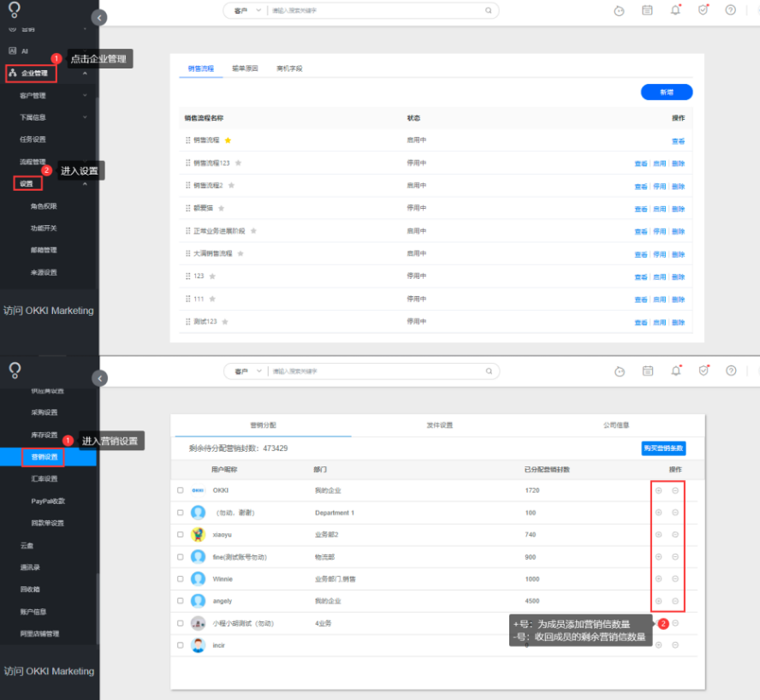Collapse the sidebar on the marketing settings page
760x700 pixels.
point(99,378)
